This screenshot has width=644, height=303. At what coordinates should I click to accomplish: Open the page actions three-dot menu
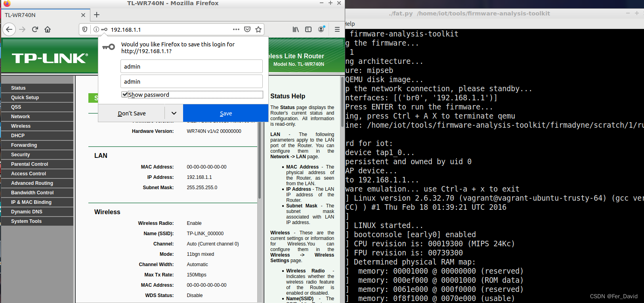pyautogui.click(x=236, y=29)
